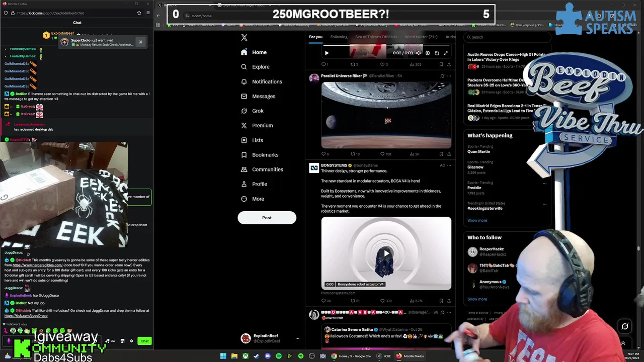Screen dimensions: 644x362
Task: Click the Windows Start button
Action: (223, 356)
